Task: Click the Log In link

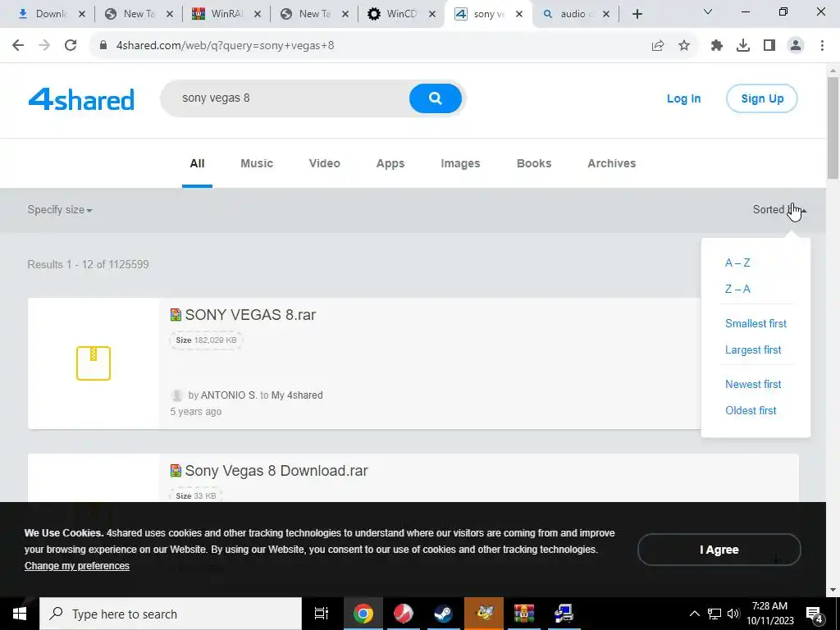Action: [x=683, y=98]
